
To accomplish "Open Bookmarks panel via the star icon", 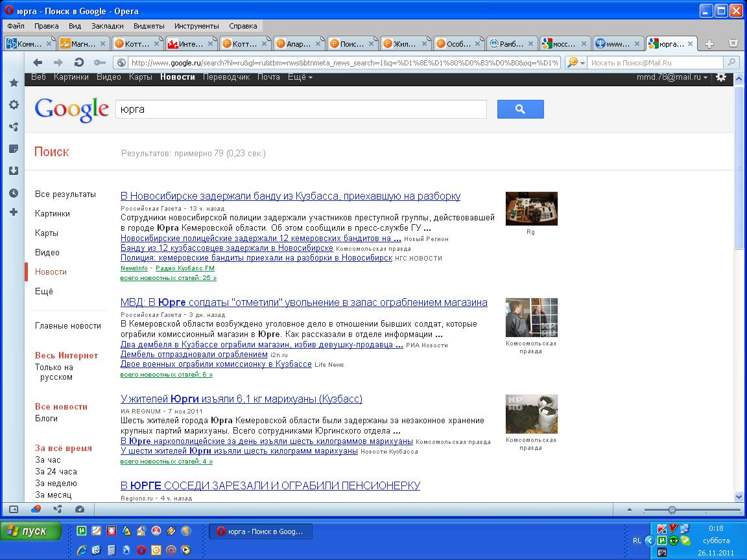I will [14, 83].
